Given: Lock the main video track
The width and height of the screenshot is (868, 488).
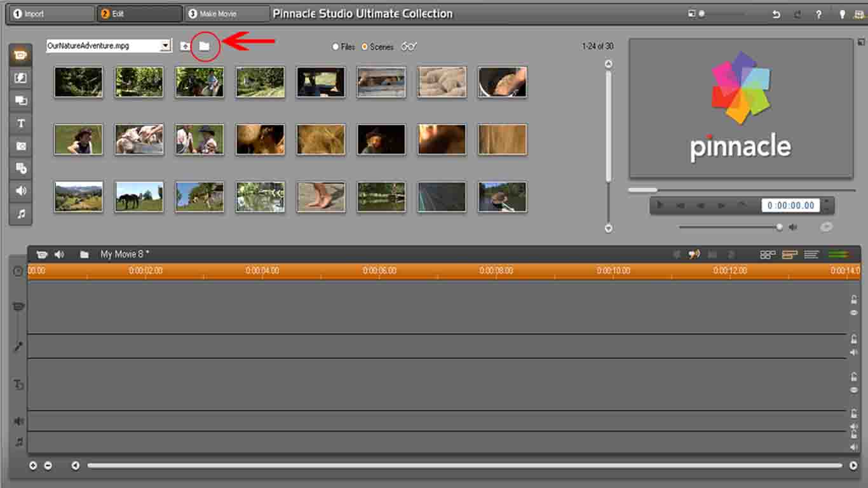Looking at the screenshot, I should coord(854,299).
